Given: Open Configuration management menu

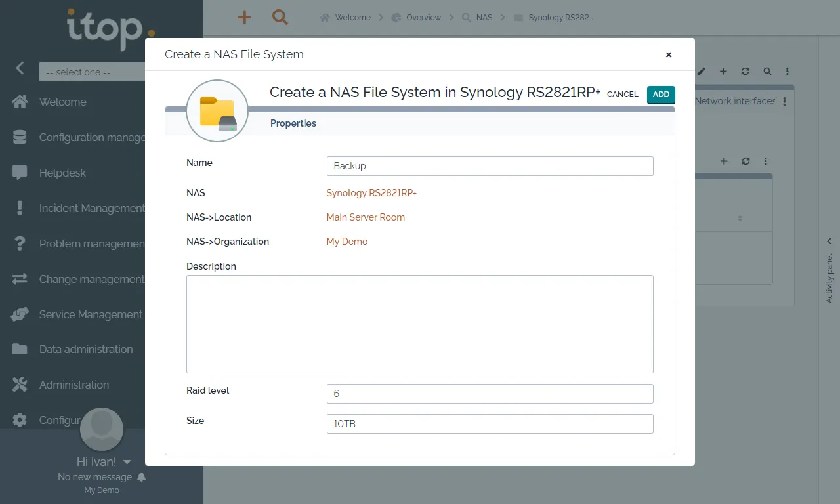Looking at the screenshot, I should point(92,137).
